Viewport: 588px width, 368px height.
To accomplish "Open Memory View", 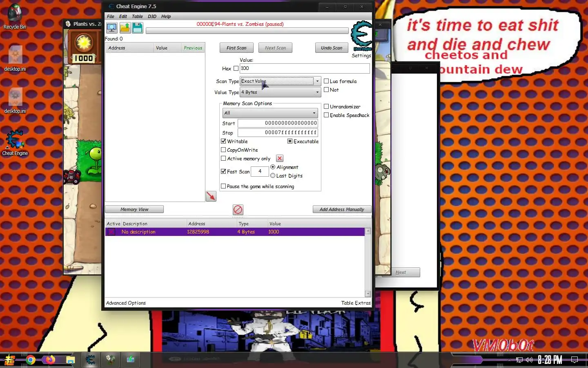I will point(134,209).
